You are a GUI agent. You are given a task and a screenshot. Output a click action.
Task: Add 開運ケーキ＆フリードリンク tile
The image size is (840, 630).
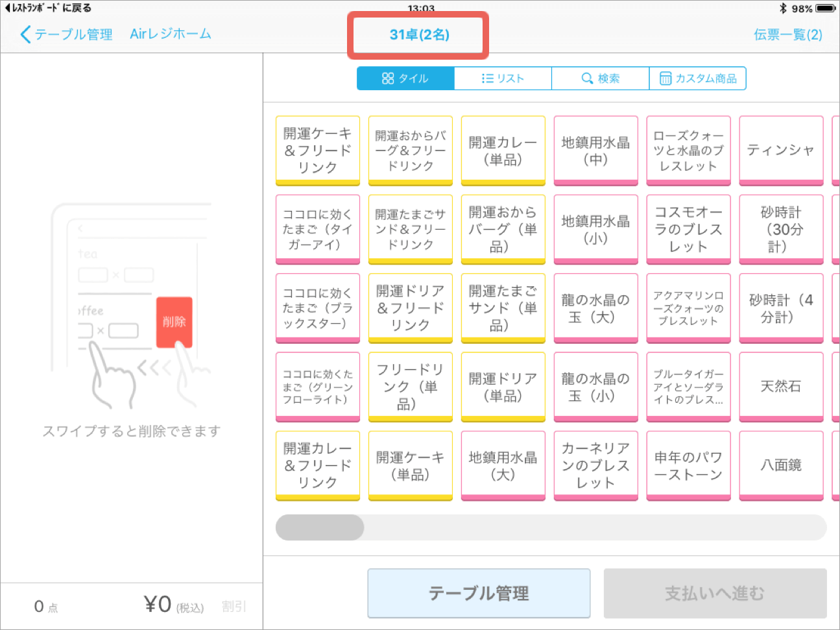pos(318,151)
